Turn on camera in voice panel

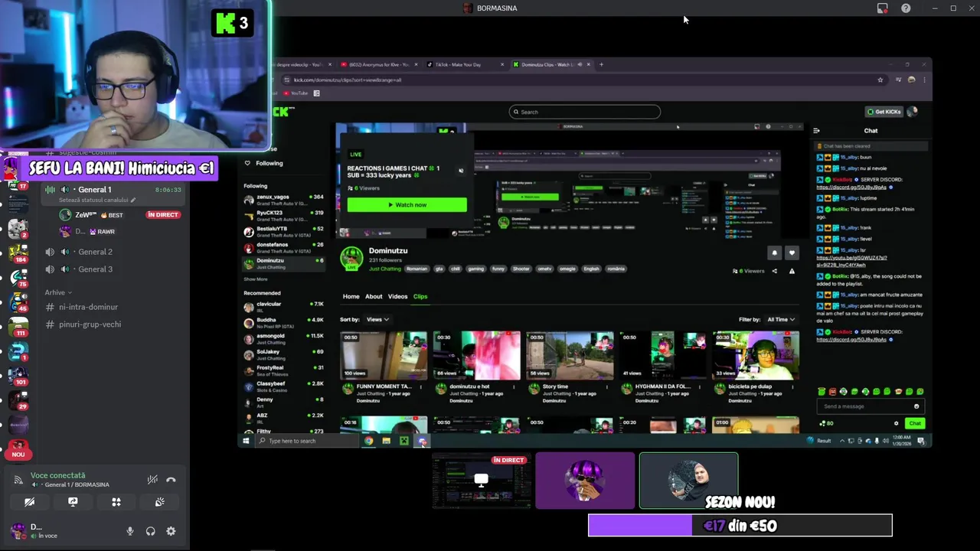[29, 502]
